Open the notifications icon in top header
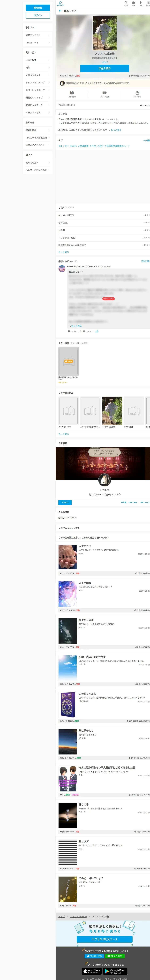This screenshot has width=150, height=980. point(141,3)
